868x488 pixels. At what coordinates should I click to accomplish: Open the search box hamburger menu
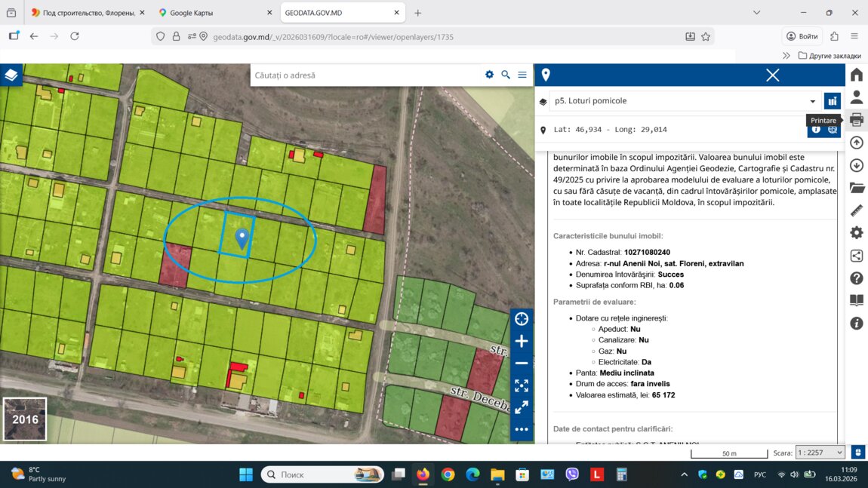(522, 75)
